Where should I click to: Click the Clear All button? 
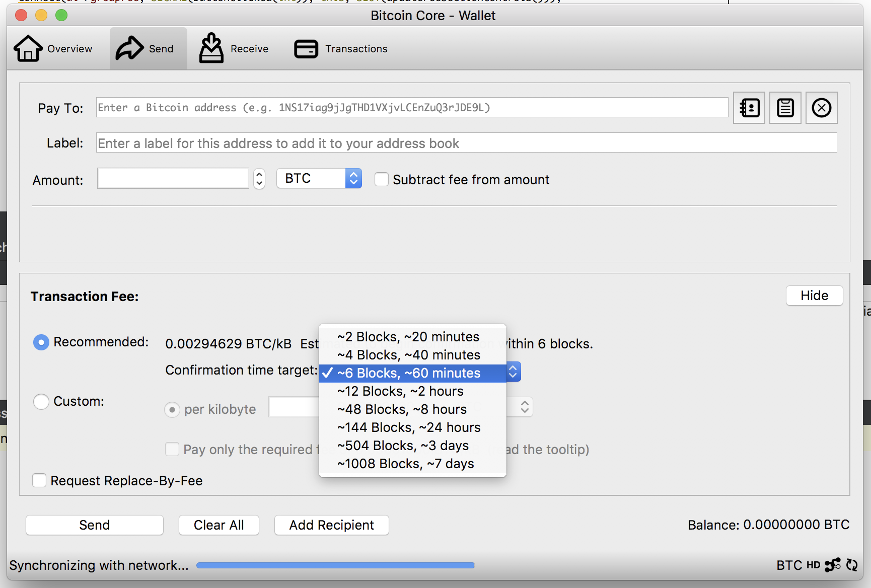coord(219,525)
